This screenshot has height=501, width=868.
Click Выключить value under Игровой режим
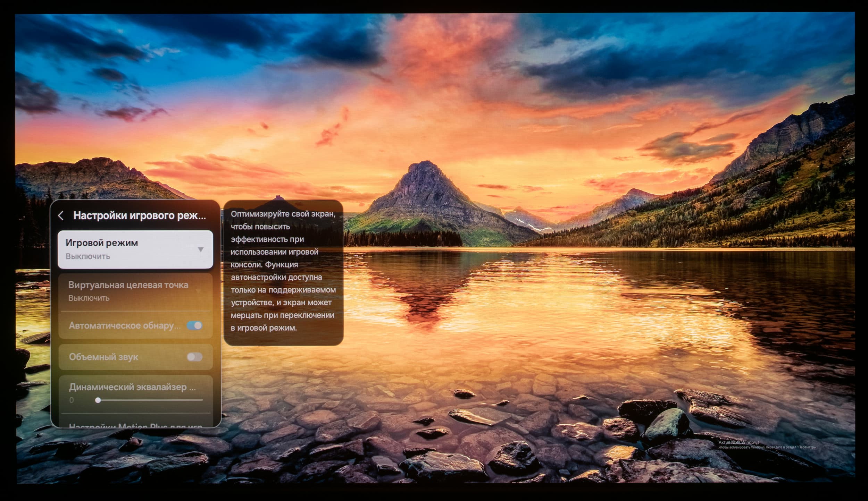point(88,256)
